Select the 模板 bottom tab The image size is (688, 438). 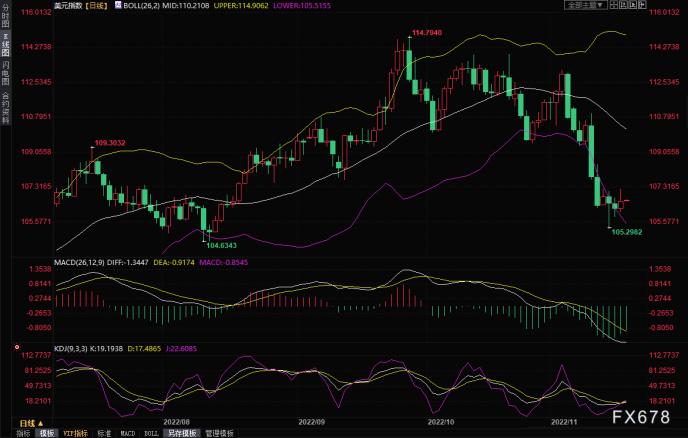click(47, 433)
